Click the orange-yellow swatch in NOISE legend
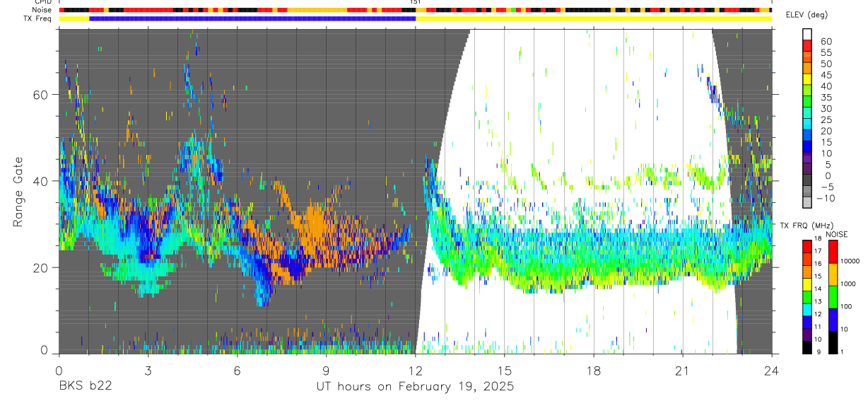 pyautogui.click(x=832, y=274)
